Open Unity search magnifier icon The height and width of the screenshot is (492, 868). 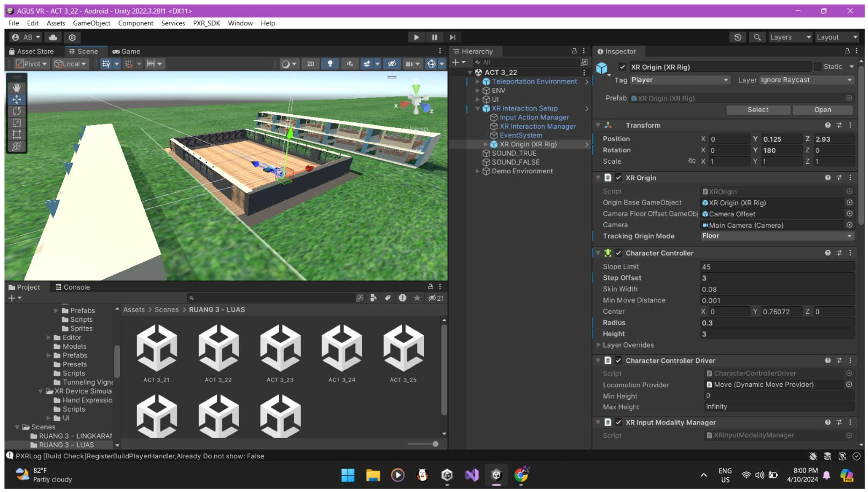click(757, 37)
